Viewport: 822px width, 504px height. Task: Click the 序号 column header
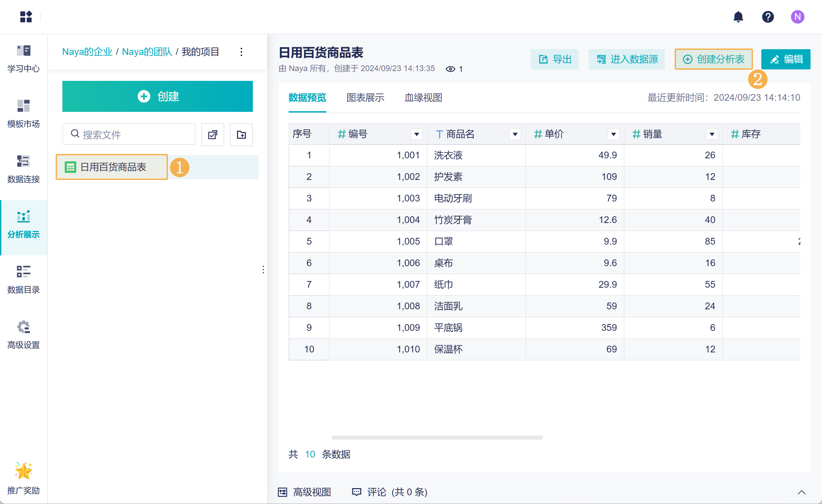(x=309, y=134)
